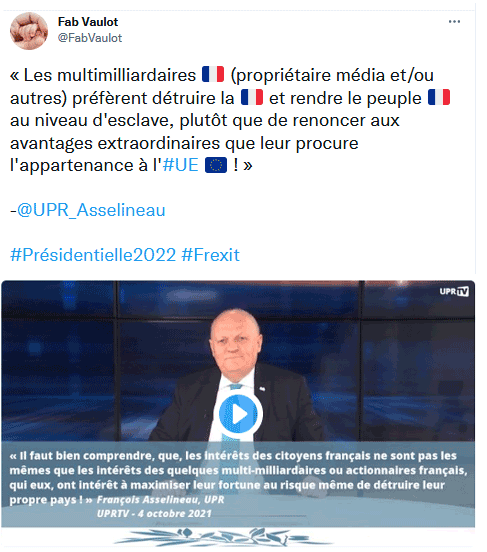The width and height of the screenshot is (487, 552).
Task: Click the French flag after 'multimilliardaires'
Action: (213, 74)
